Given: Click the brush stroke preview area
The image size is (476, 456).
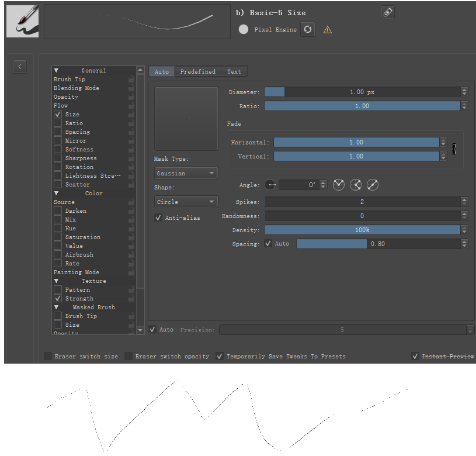Looking at the screenshot, I should 137,22.
